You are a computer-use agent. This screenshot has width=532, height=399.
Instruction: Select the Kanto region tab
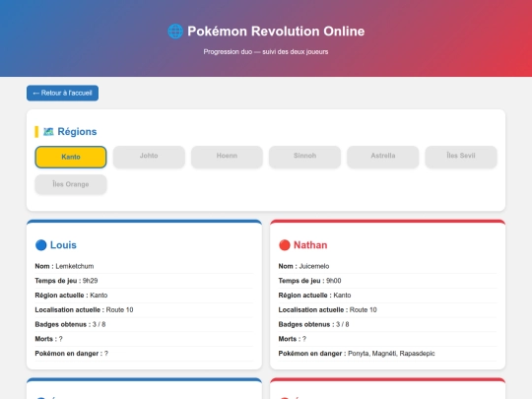71,157
